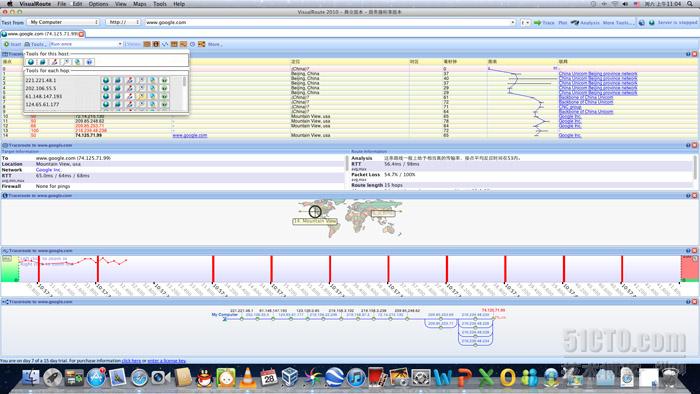The width and height of the screenshot is (700, 394).
Task: Select the www.google.com (74.125.71.99) tab
Action: tap(42, 34)
